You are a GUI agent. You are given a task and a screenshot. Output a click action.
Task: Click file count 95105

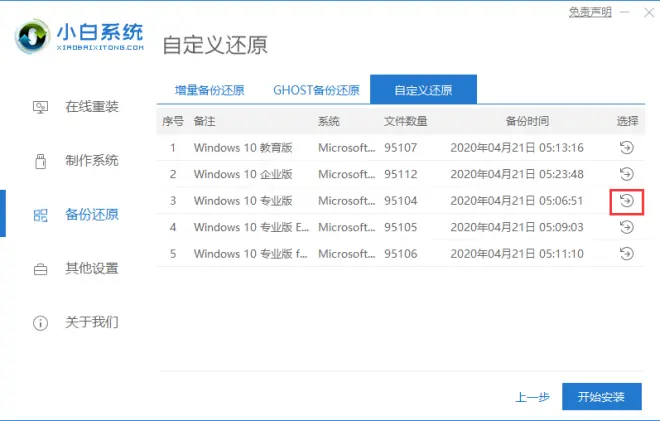(x=400, y=227)
